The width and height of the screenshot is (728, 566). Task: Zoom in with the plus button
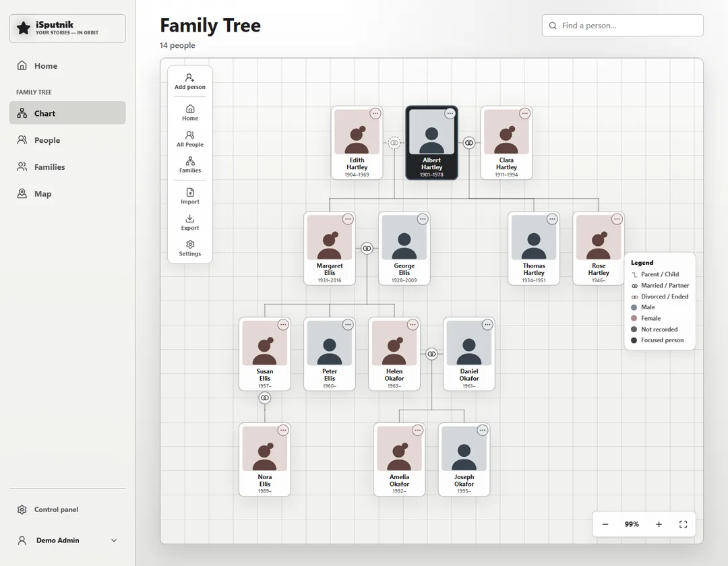[659, 524]
